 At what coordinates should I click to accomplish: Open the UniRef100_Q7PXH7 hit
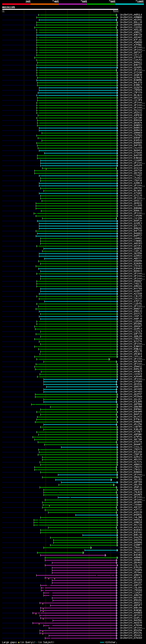(x=131, y=58)
